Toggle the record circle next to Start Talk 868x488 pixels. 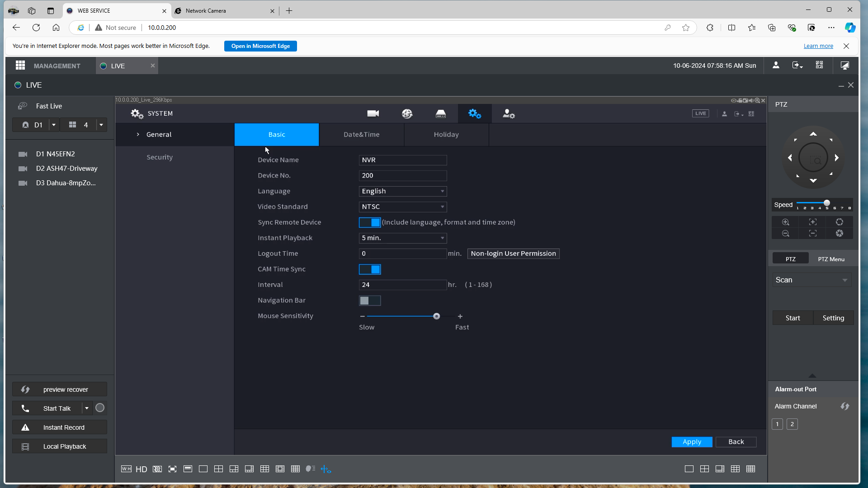(100, 408)
